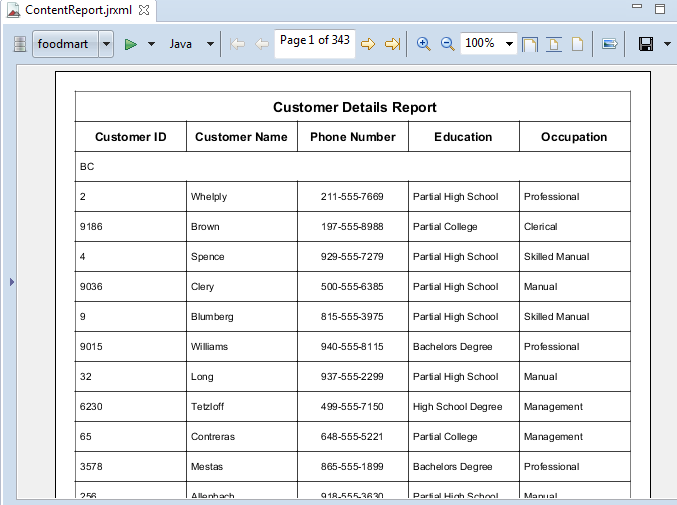Click the customer ID 9015
This screenshot has height=505, width=677.
91,347
